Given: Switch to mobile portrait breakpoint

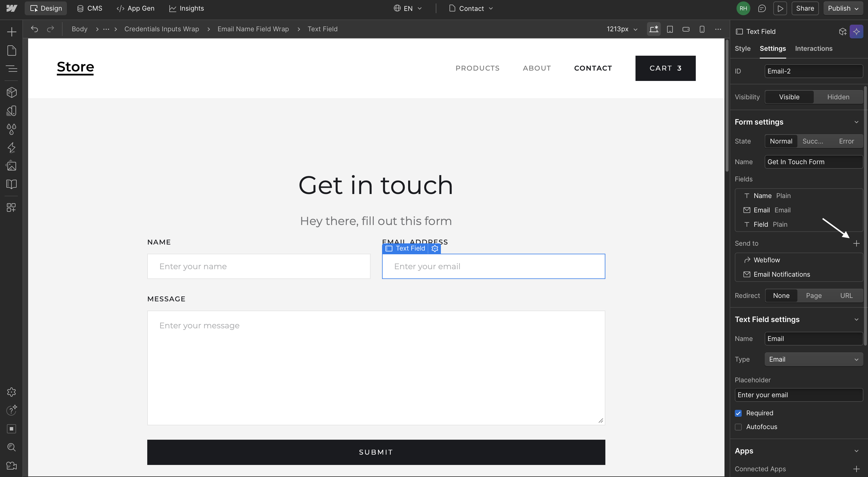Looking at the screenshot, I should (x=702, y=29).
